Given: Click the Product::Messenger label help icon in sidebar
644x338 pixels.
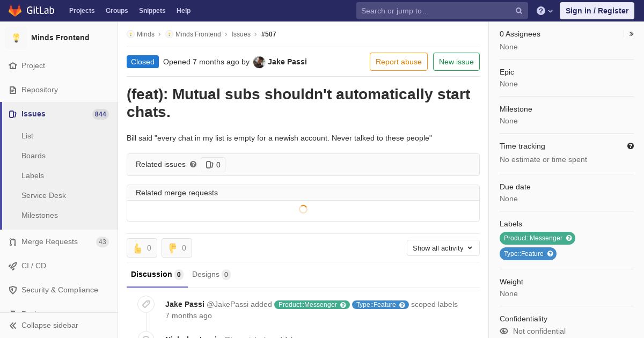Looking at the screenshot, I should tap(569, 238).
